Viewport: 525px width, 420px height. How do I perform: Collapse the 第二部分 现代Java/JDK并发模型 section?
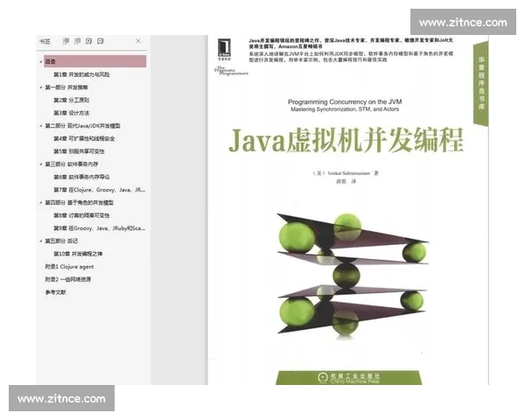pyautogui.click(x=40, y=126)
